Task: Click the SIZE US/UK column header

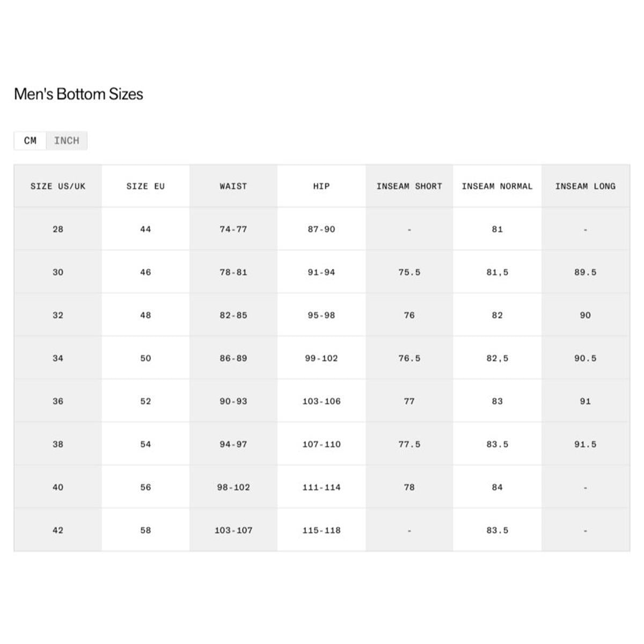Action: coord(58,186)
